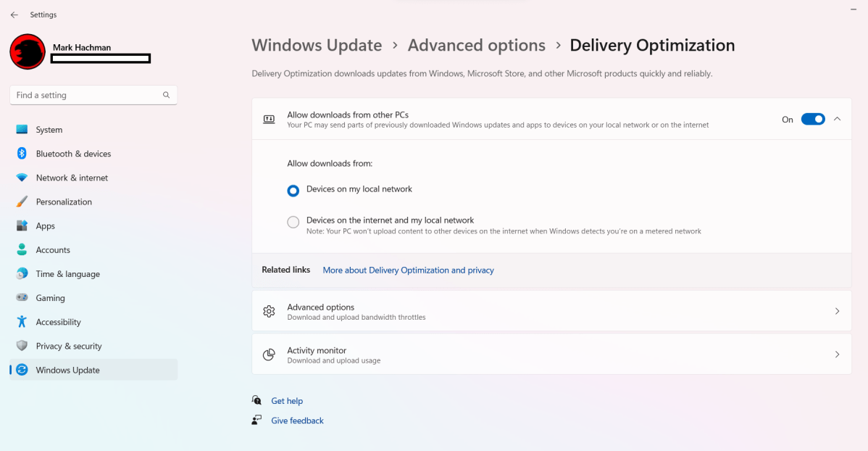The width and height of the screenshot is (868, 451).
Task: Go to Bluetooth & devices
Action: point(93,154)
